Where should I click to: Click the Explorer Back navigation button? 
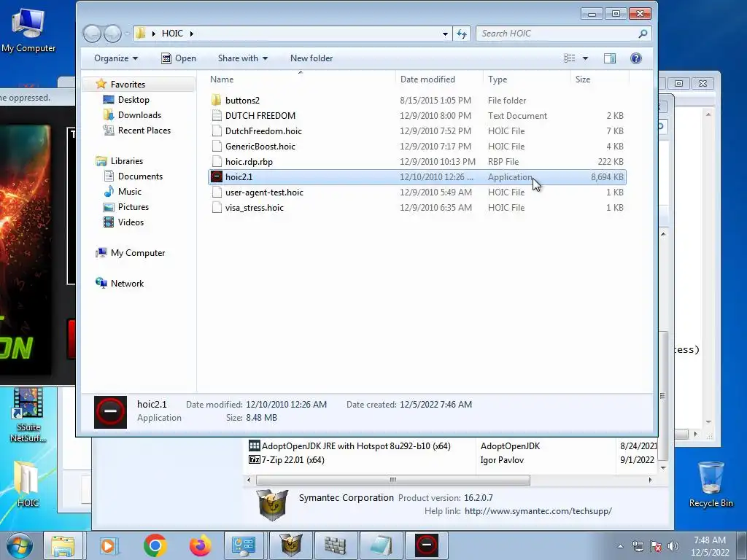92,34
